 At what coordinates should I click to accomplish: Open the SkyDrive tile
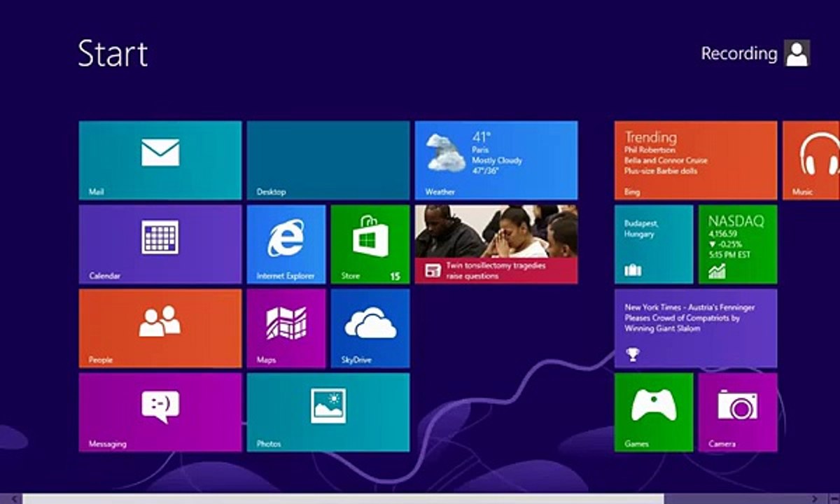pos(370,328)
